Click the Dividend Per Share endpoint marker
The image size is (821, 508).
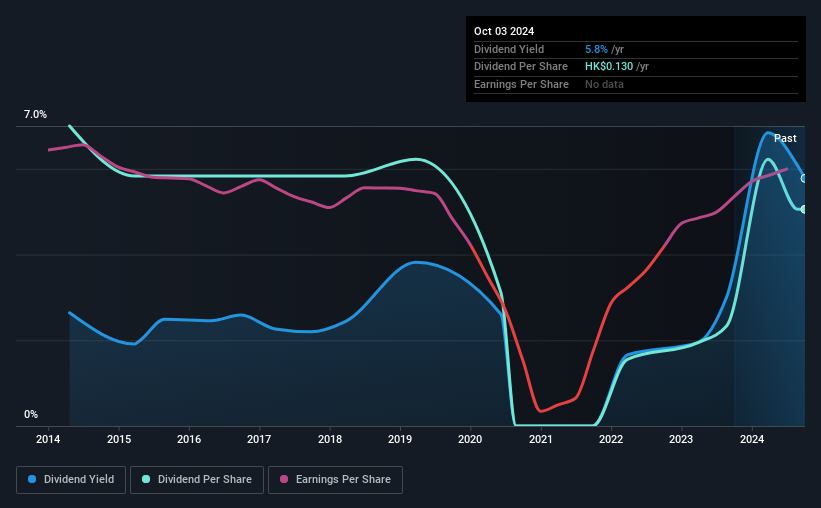[804, 209]
